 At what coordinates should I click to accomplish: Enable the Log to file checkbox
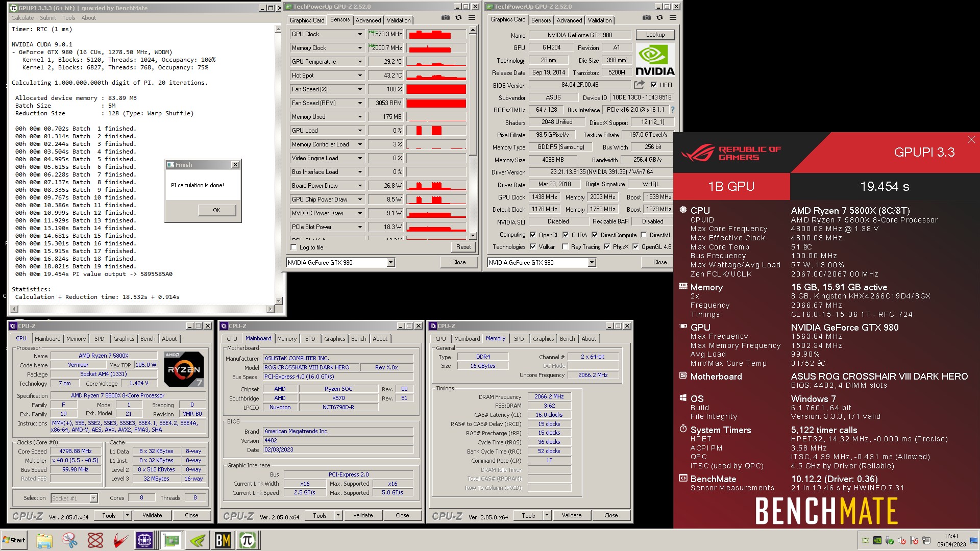coord(293,247)
